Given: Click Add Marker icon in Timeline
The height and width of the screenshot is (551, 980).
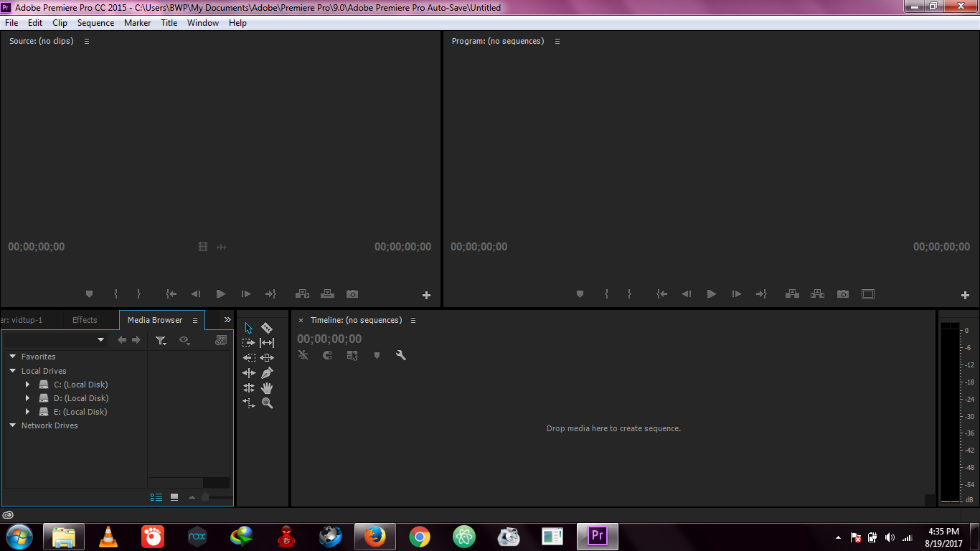Looking at the screenshot, I should (377, 355).
